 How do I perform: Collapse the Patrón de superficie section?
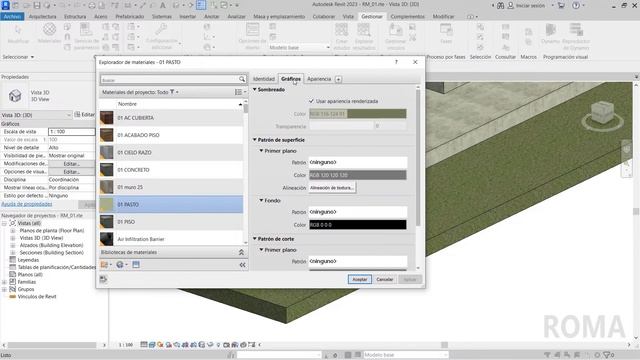pyautogui.click(x=255, y=140)
